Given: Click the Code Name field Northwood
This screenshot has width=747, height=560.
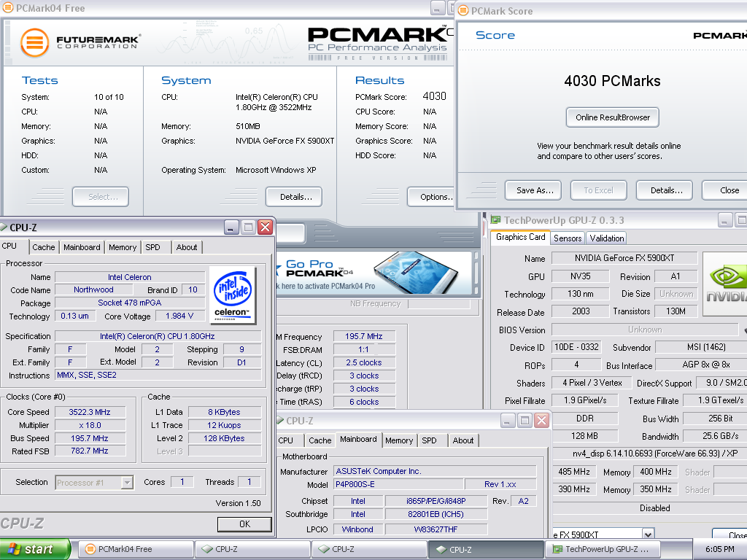Looking at the screenshot, I should [x=93, y=289].
